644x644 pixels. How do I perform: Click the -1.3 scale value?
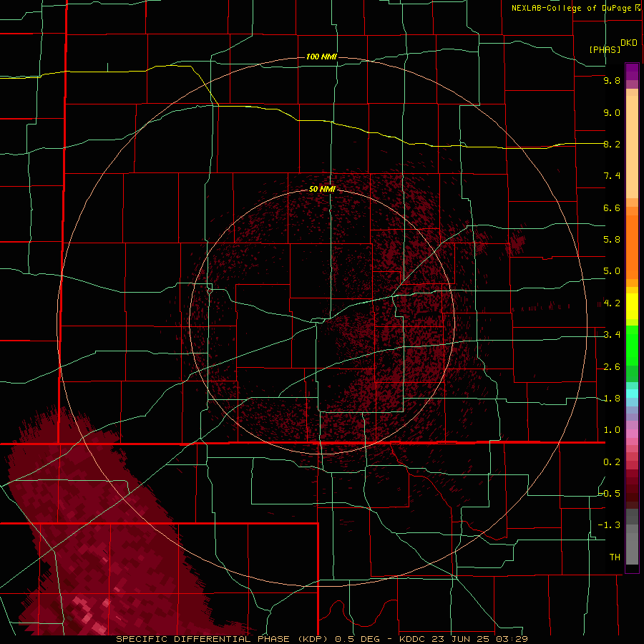pyautogui.click(x=610, y=525)
